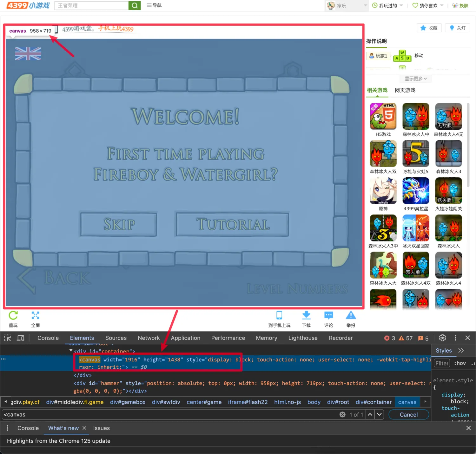Image resolution: width=476 pixels, height=454 pixels.
Task: Open the 4399奥拉星 game icon
Action: pos(416,191)
